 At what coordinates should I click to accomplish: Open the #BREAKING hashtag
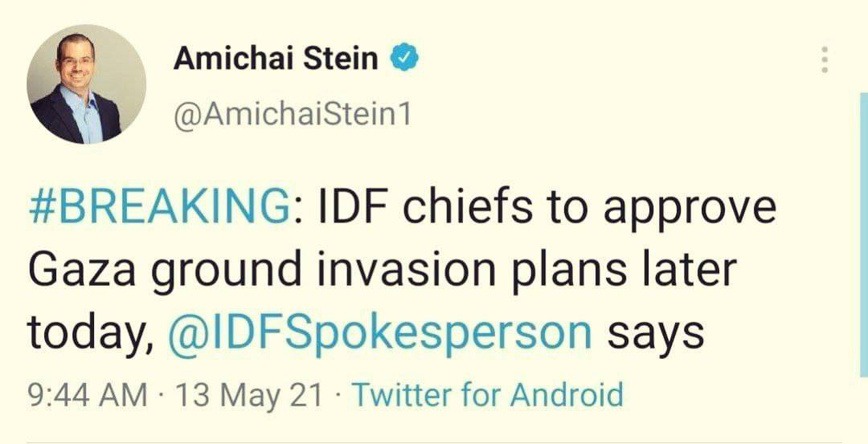pos(158,209)
